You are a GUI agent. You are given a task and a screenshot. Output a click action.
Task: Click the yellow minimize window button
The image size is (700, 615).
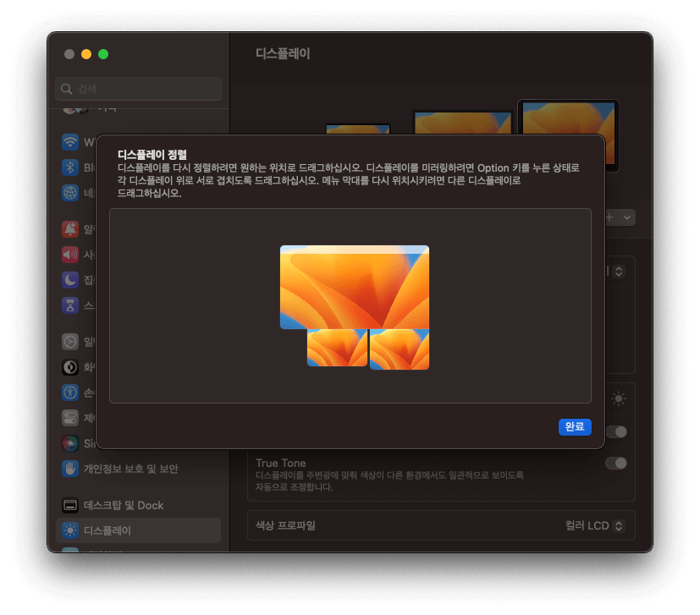86,54
